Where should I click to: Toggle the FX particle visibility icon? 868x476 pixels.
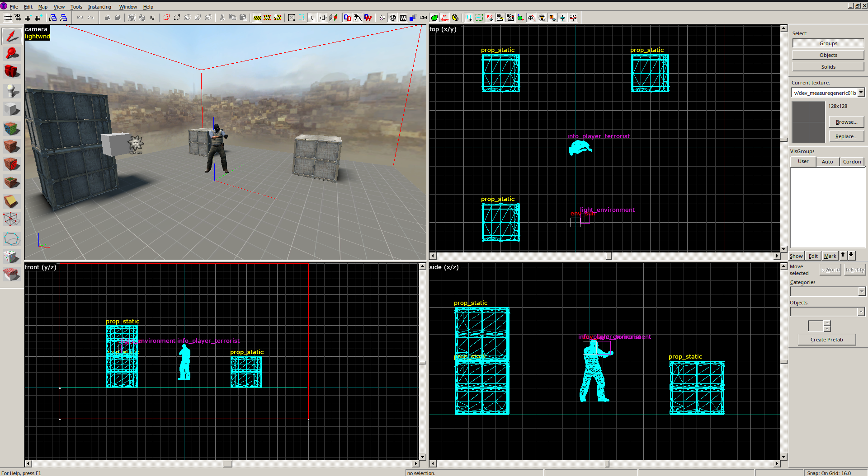(490, 18)
